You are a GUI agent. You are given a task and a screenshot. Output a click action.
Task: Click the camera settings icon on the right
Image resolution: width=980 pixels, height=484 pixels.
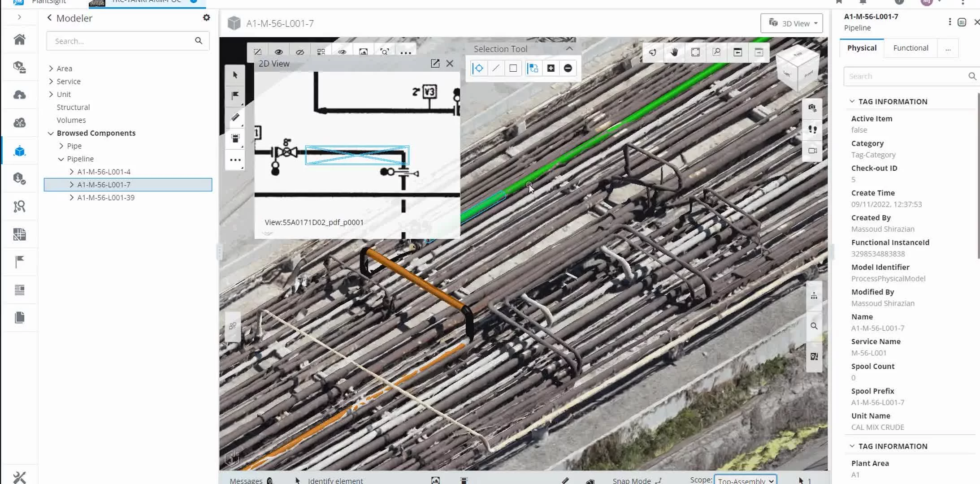click(812, 108)
